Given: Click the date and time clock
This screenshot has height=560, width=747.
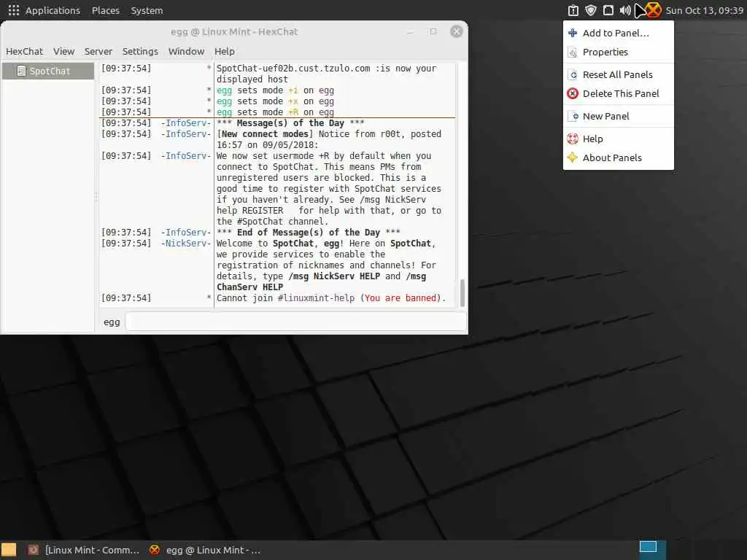Looking at the screenshot, I should [704, 10].
